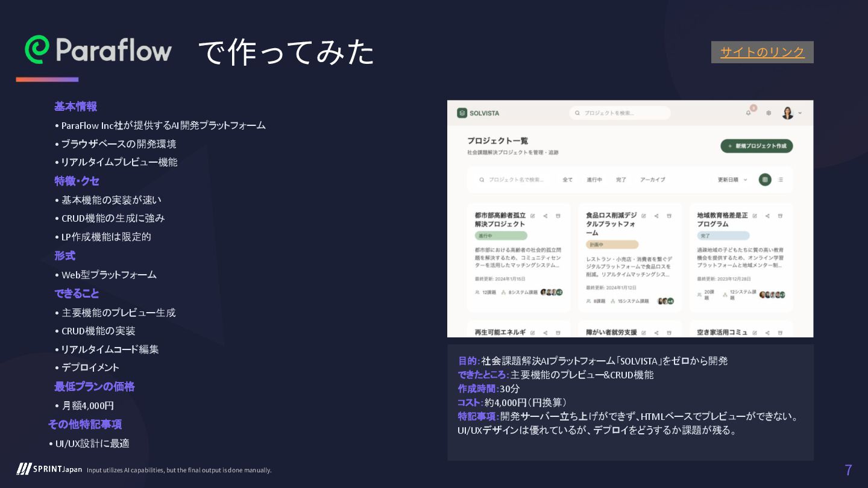Select the アーカイブ filter tab
The height and width of the screenshot is (488, 868).
652,180
